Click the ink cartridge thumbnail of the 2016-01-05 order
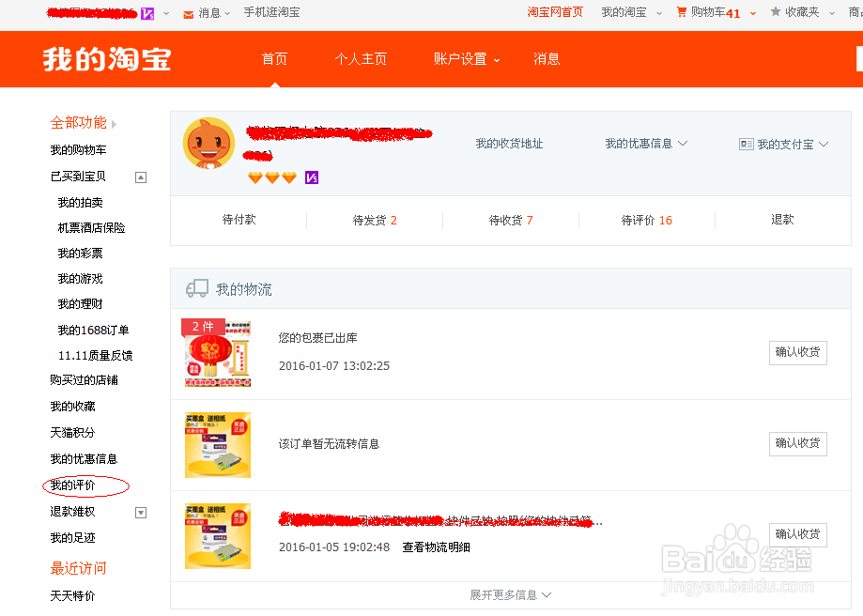The width and height of the screenshot is (863, 616). pos(218,535)
